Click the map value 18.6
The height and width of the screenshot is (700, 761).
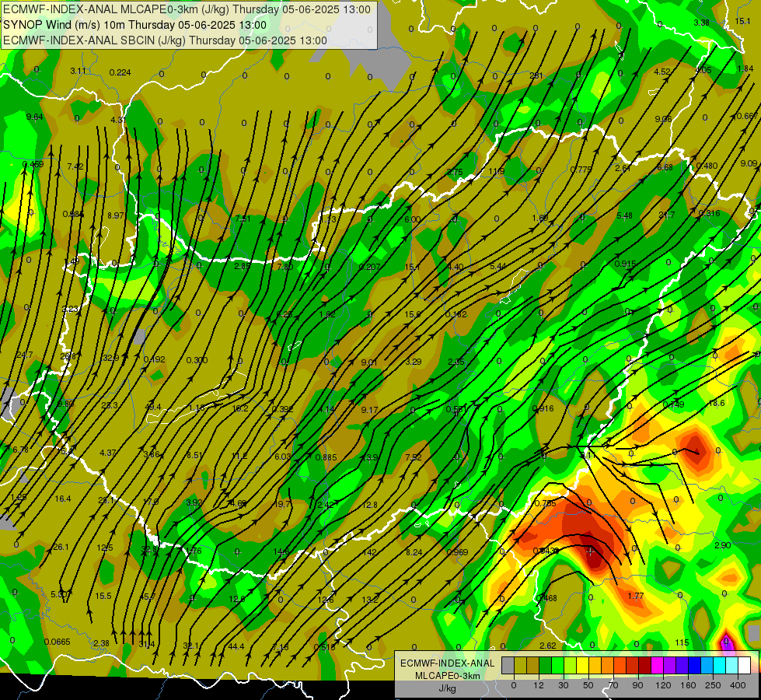tap(717, 403)
